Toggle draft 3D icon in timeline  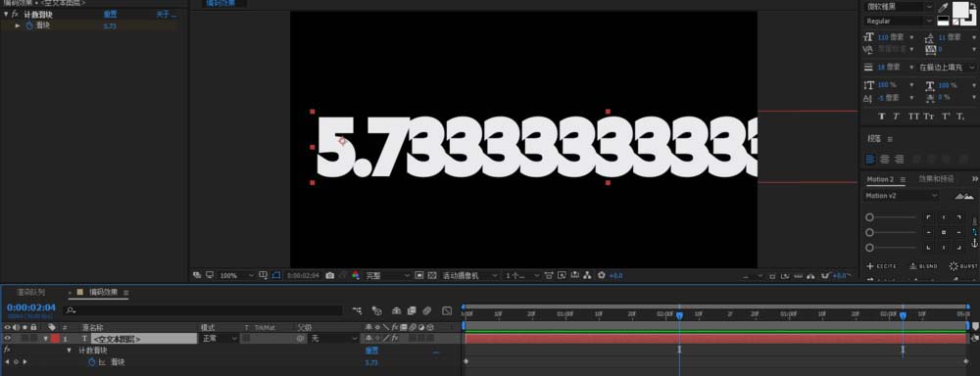click(377, 309)
